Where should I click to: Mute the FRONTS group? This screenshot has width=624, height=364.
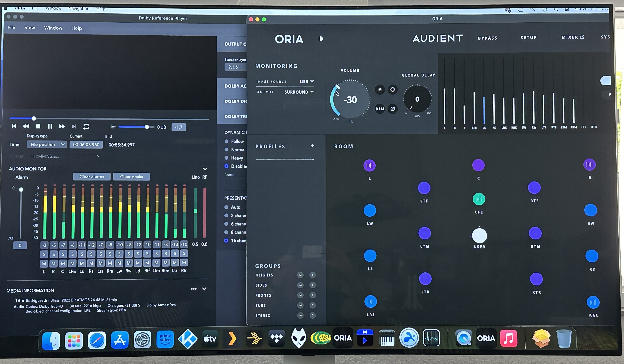pos(300,295)
